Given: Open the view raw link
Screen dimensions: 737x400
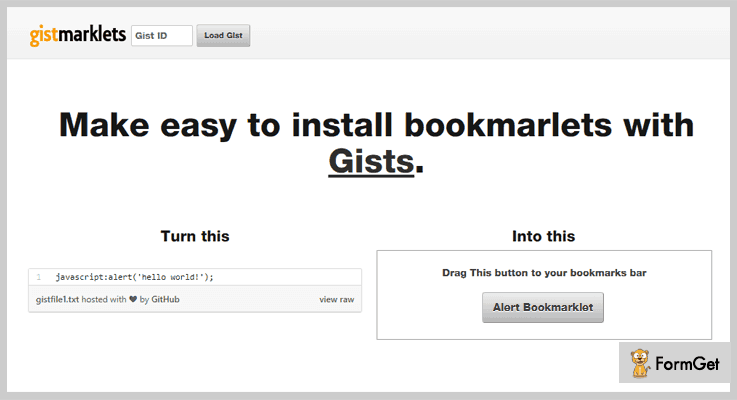Looking at the screenshot, I should [337, 299].
